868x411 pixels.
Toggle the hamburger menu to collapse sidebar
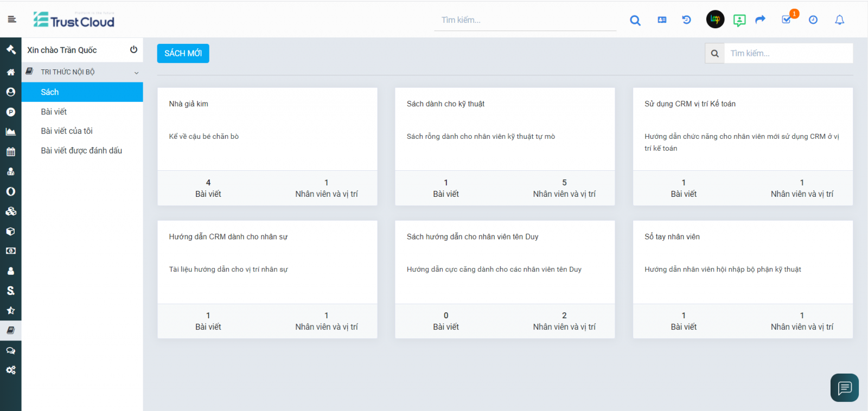click(x=12, y=20)
